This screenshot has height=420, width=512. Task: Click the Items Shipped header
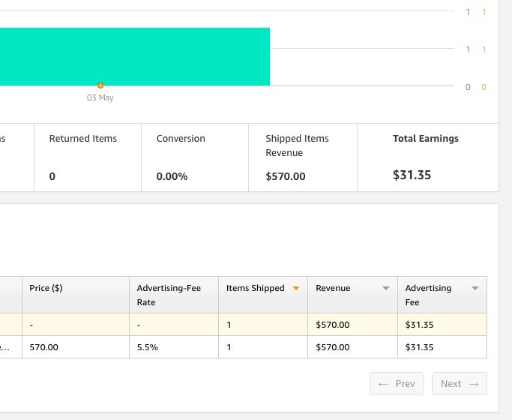click(263, 295)
